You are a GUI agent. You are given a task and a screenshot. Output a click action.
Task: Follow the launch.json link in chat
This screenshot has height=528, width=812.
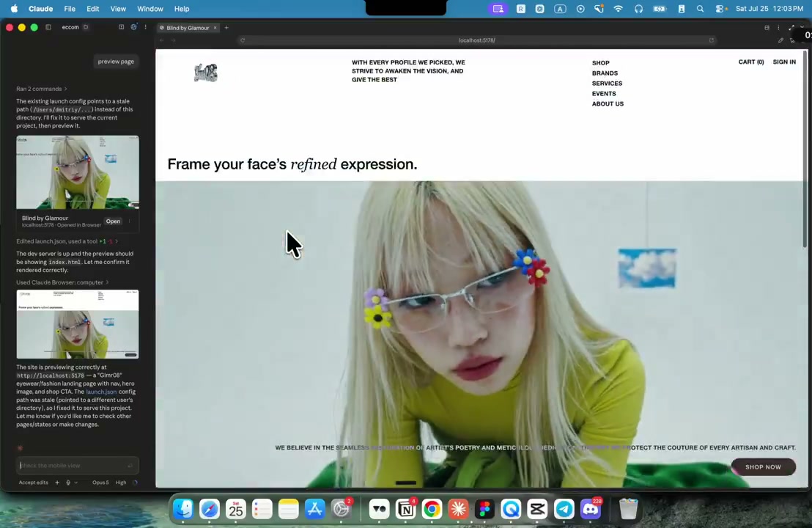click(101, 392)
